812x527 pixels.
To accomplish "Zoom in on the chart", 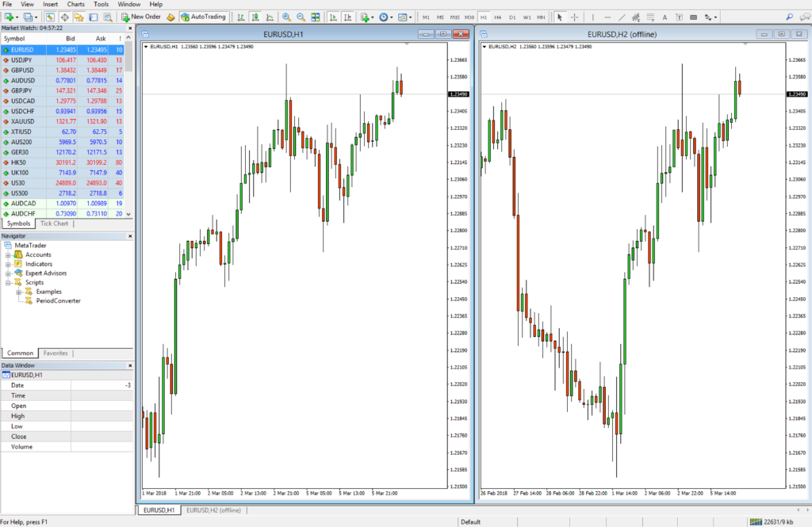I will click(x=286, y=17).
